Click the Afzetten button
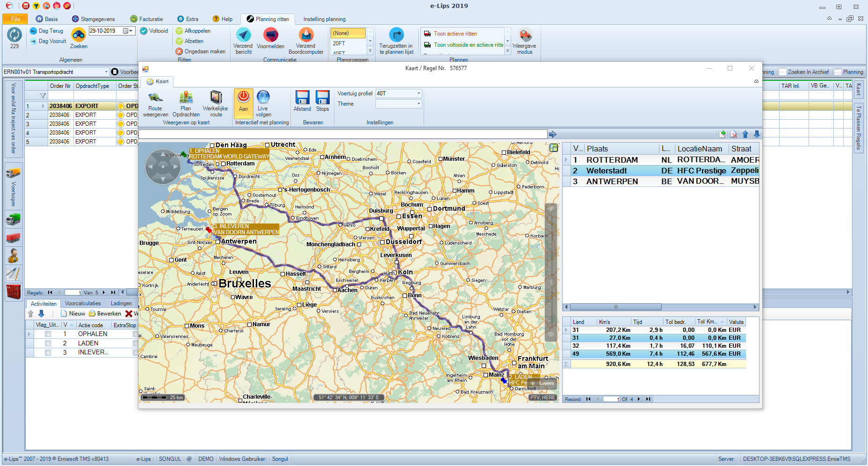This screenshot has height=466, width=868. coord(189,41)
